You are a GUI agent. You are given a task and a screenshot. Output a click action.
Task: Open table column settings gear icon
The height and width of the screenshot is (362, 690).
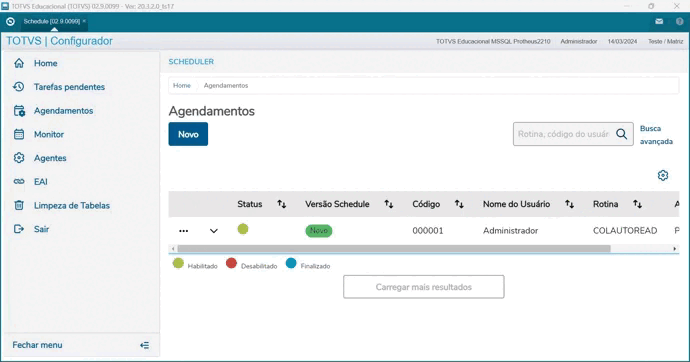click(x=663, y=176)
